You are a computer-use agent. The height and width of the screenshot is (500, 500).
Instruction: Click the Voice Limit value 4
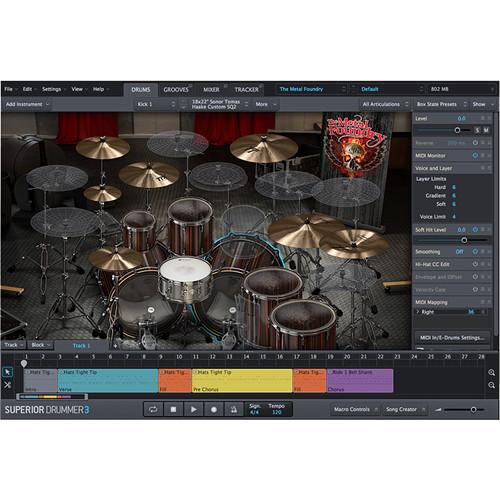click(454, 217)
